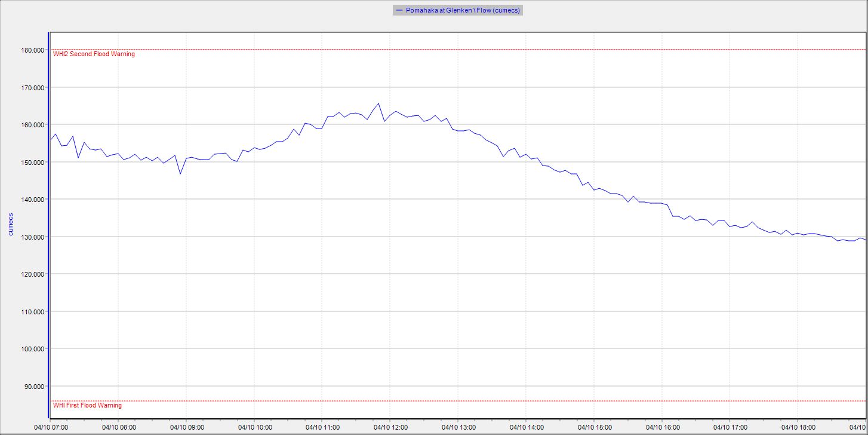
Task: Click the 04/10 15:00 time axis label
Action: (x=595, y=427)
